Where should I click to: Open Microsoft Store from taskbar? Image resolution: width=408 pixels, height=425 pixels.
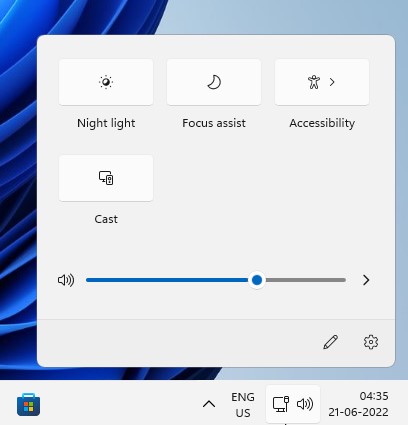click(x=28, y=404)
